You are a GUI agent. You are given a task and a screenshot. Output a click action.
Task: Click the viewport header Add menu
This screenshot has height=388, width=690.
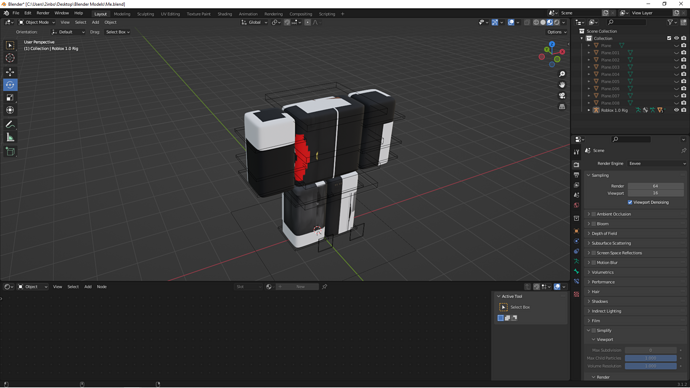pos(95,22)
